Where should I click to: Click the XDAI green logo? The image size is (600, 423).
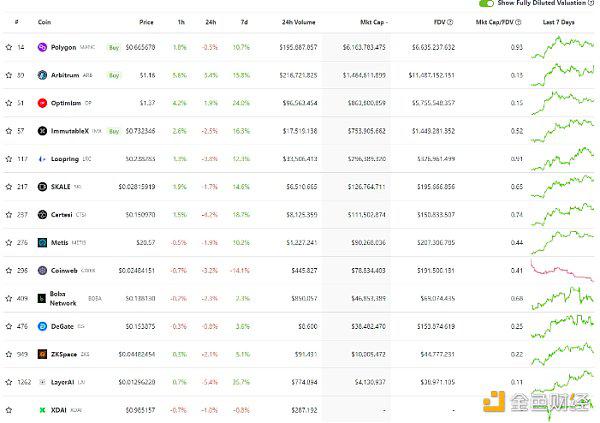(42, 410)
